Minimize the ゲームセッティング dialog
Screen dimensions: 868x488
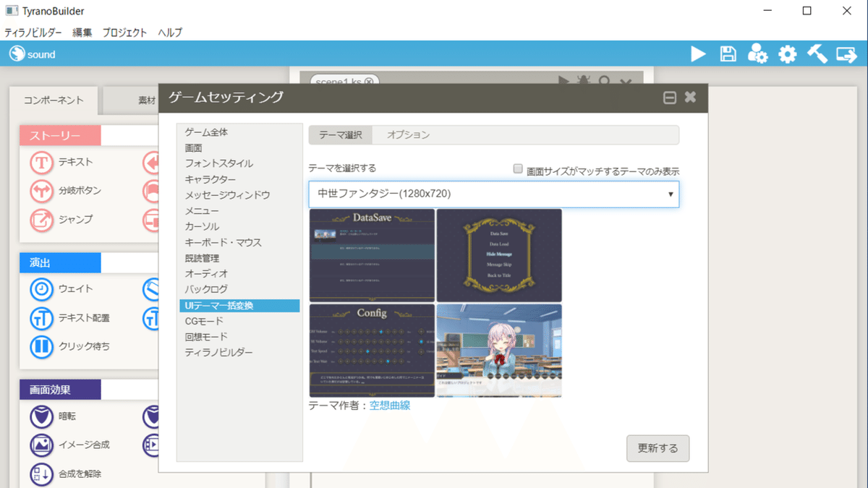coord(670,98)
